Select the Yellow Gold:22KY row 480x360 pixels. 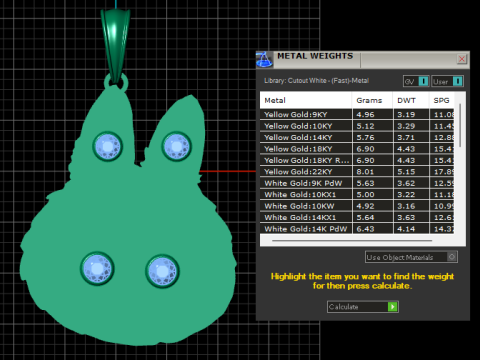pyautogui.click(x=357, y=172)
